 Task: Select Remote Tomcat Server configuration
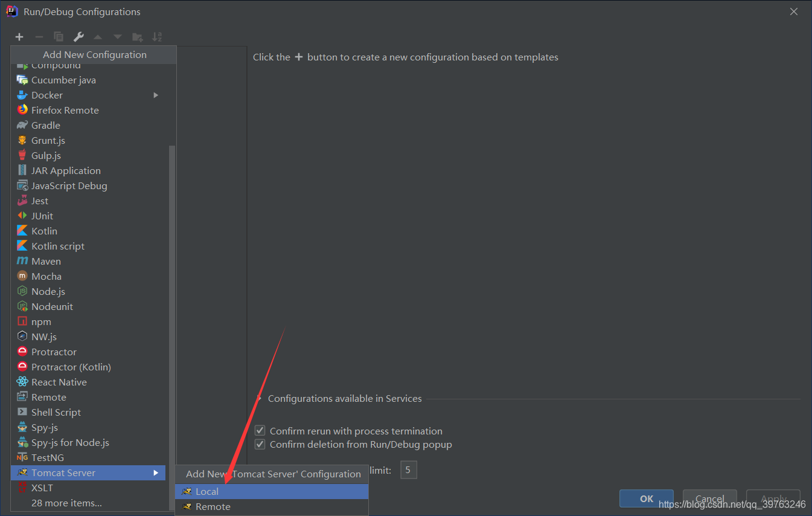(272, 506)
